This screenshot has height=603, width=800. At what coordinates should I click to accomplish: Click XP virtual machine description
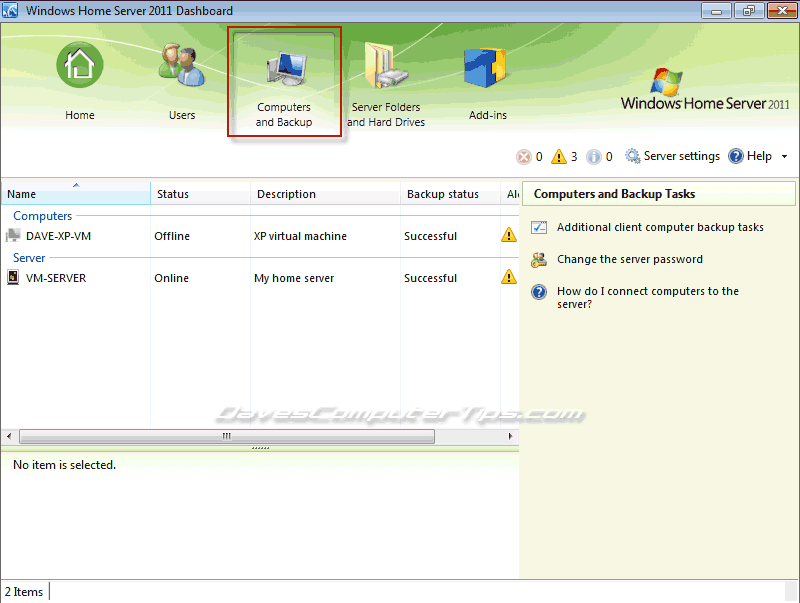click(300, 236)
